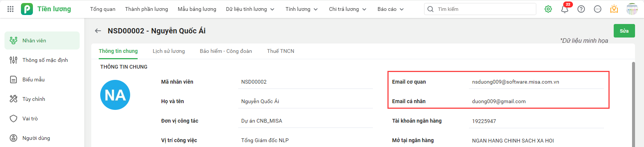Open the app launcher grid icon
The height and width of the screenshot is (147, 644).
coord(10,9)
